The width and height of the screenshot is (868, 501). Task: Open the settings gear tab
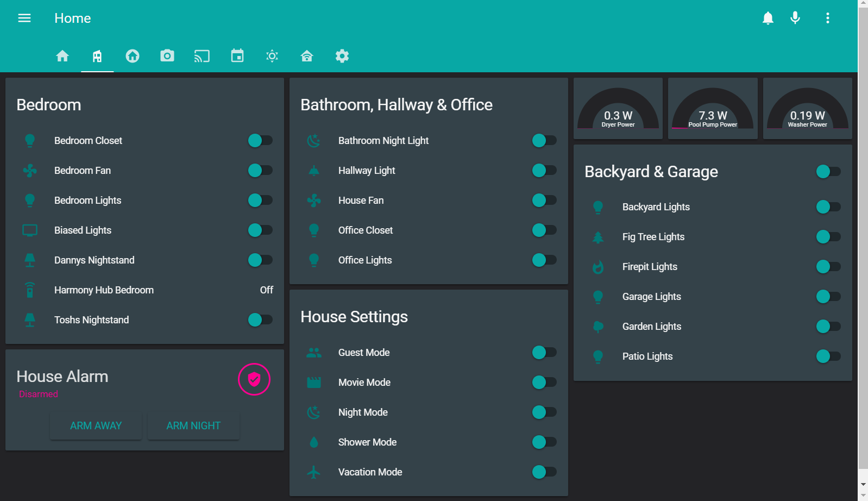(342, 56)
